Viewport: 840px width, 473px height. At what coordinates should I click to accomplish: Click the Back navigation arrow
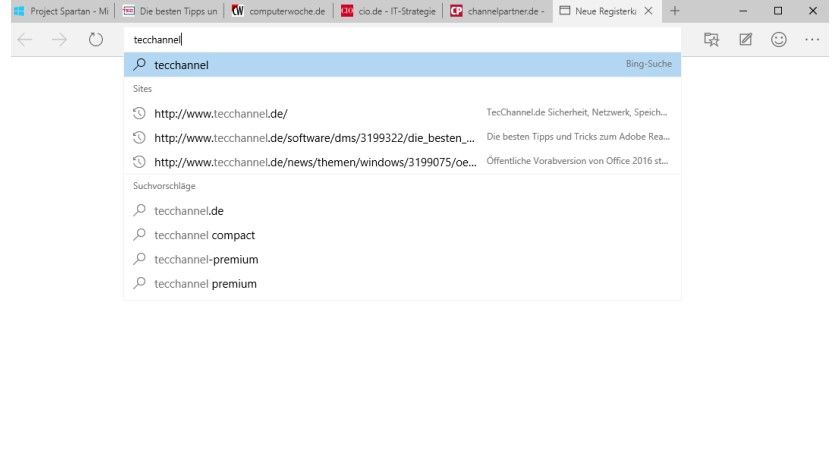point(25,40)
